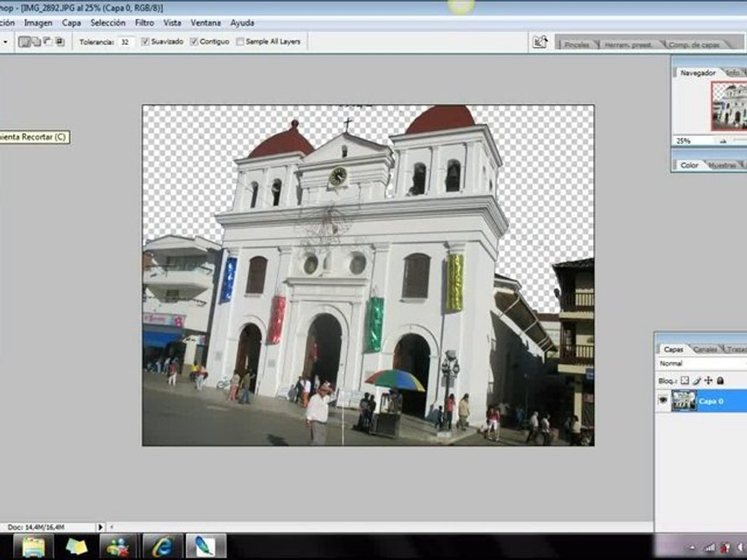Enable lock all padlock icon

coord(721,380)
